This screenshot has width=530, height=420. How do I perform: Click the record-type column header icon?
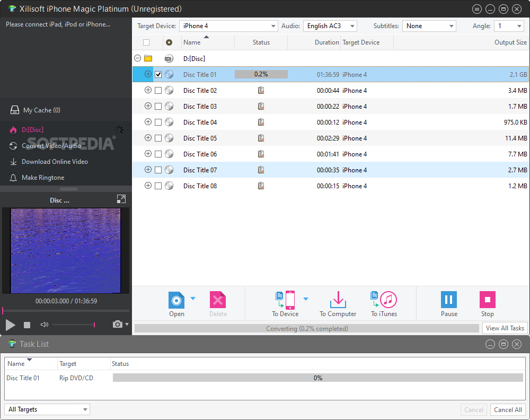click(x=169, y=42)
